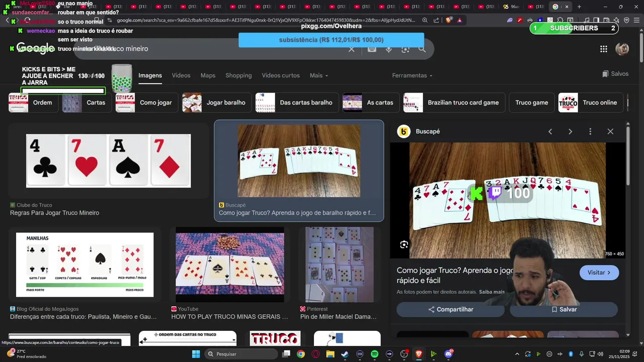The width and height of the screenshot is (644, 362).
Task: Switch to the Shopping tab
Action: [238, 75]
